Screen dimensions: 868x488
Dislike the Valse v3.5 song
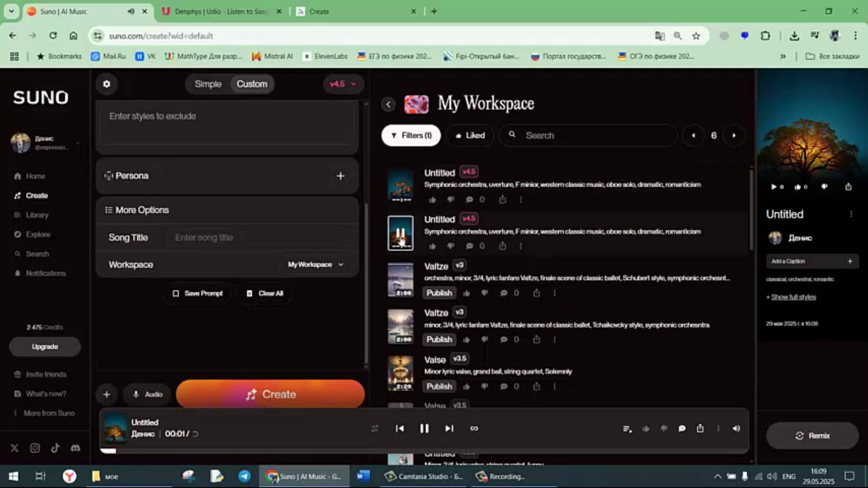coord(485,386)
